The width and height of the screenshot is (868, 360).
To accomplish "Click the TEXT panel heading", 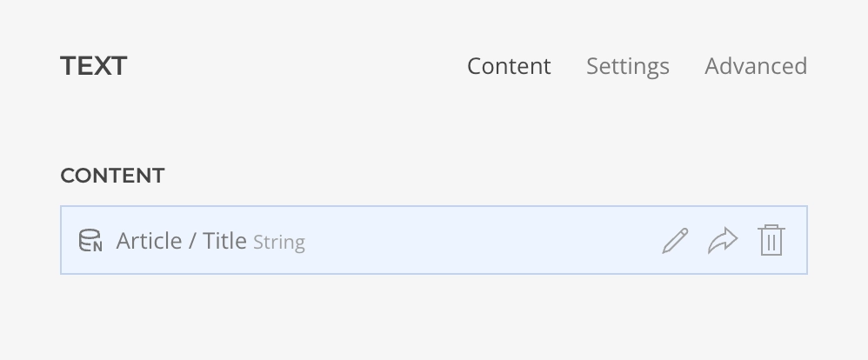I will [x=94, y=66].
